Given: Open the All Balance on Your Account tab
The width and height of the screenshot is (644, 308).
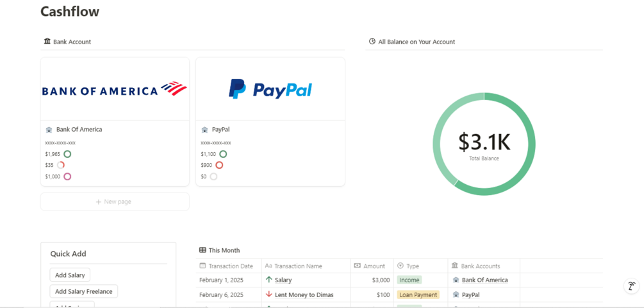Looking at the screenshot, I should 412,42.
